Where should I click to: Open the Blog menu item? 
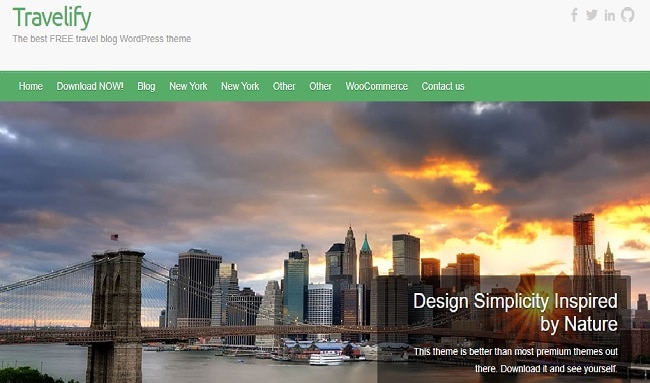click(x=146, y=86)
